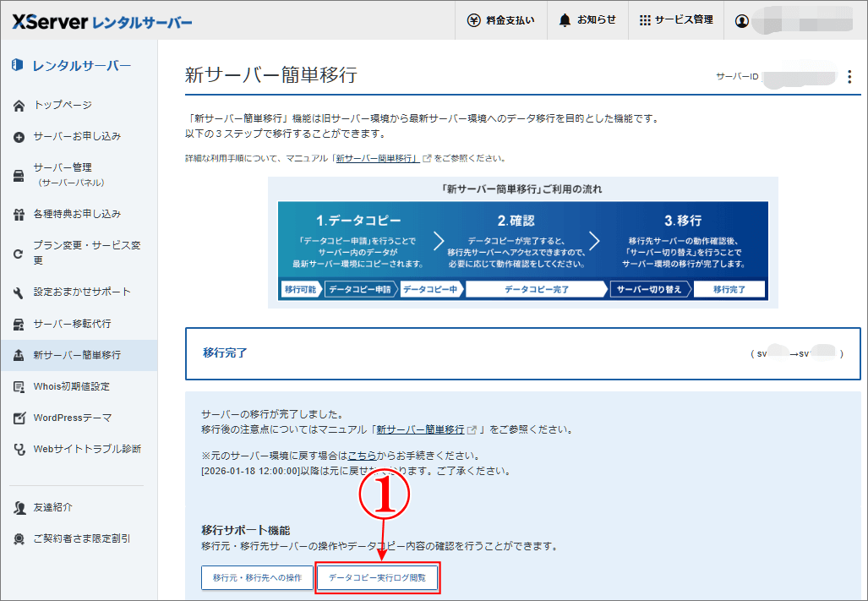The width and height of the screenshot is (868, 601).
Task: Select the サーバー移転代行 server icon
Action: 19,324
